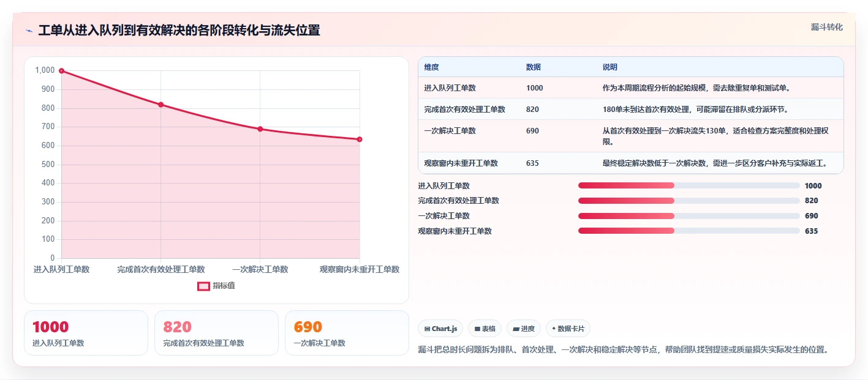Click the 漏斗转化 label in the header

tap(826, 27)
